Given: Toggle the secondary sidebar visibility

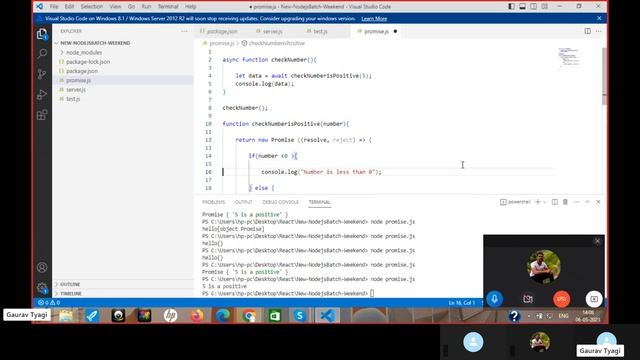Looking at the screenshot, I should click(x=533, y=7).
